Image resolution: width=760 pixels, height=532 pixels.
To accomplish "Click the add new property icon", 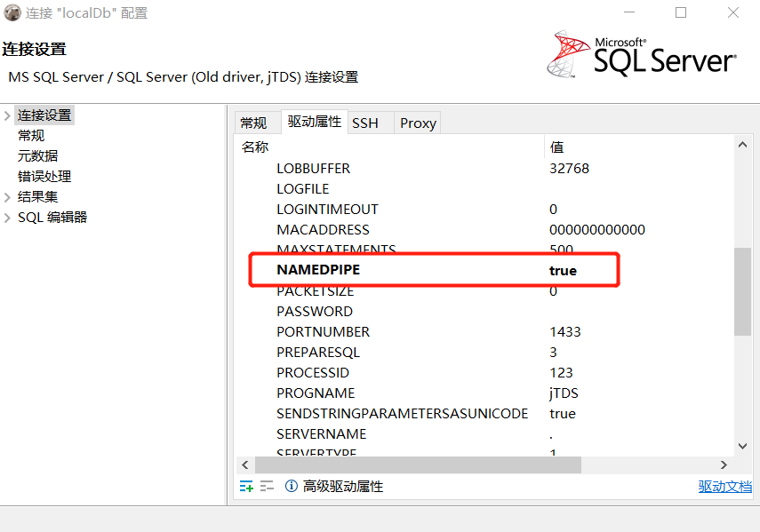I will click(246, 486).
